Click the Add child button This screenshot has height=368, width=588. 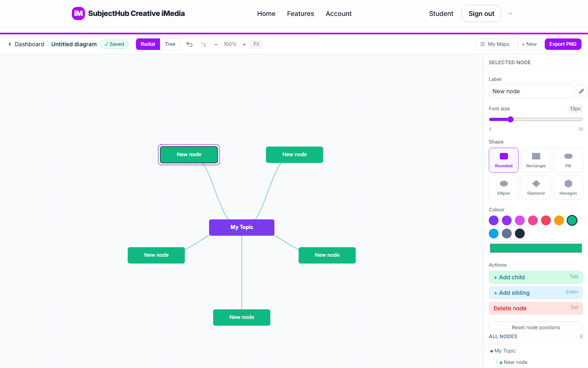pos(536,277)
